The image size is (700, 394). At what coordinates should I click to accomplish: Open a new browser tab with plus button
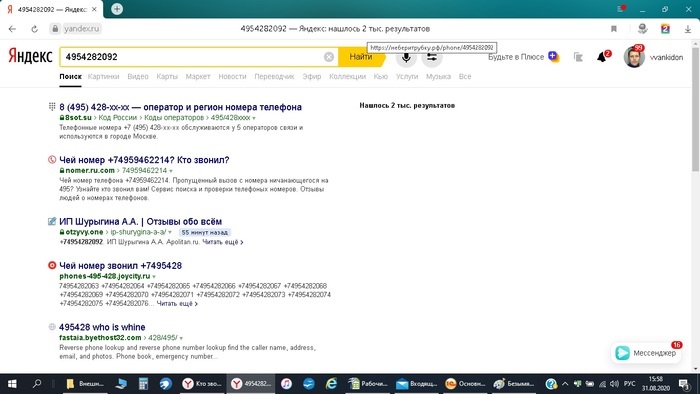click(117, 9)
